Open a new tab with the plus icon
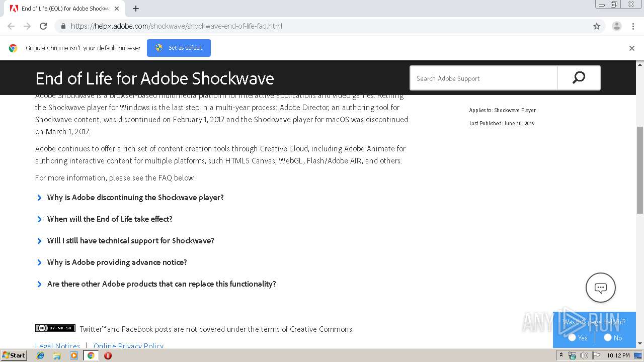 [x=136, y=9]
